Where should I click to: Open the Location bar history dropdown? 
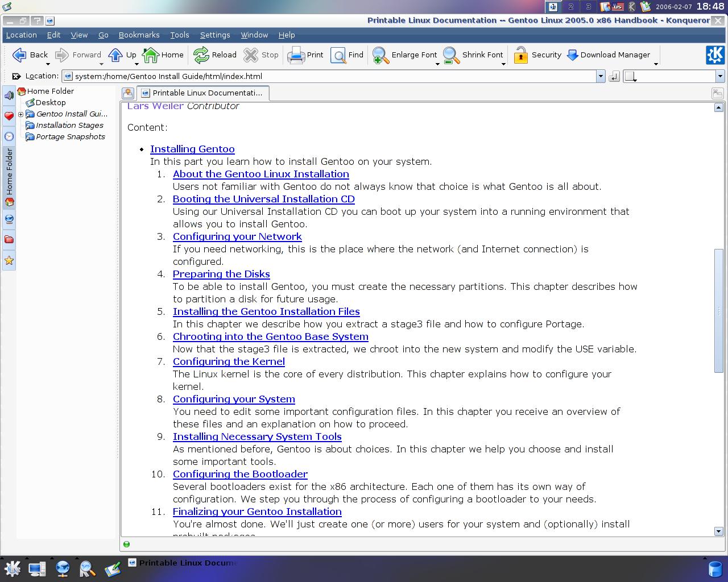tap(601, 76)
